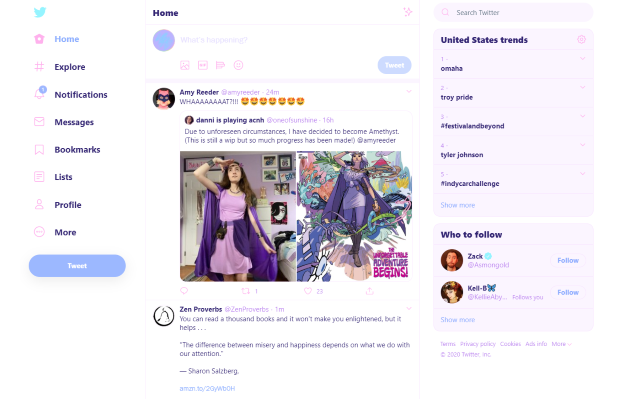Click the More ellipsis circle icon

39,232
